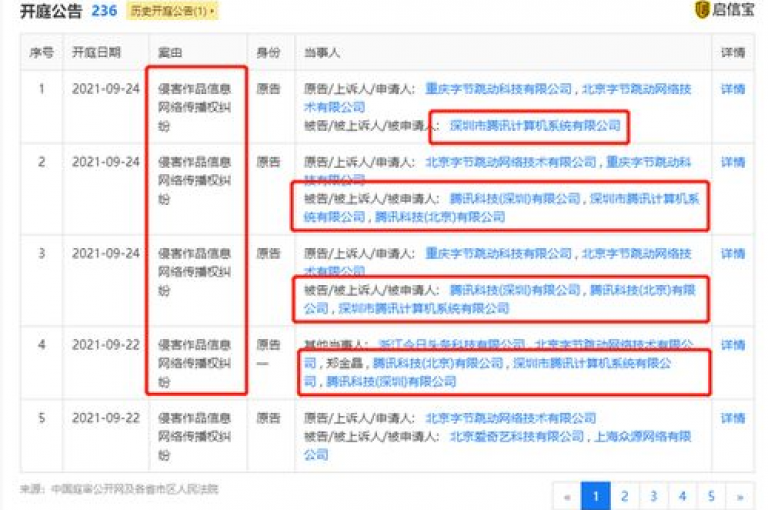This screenshot has width=768, height=510.
Task: Open 北京字节跳动网络技术有限公司 link in row 5
Action: point(511,418)
